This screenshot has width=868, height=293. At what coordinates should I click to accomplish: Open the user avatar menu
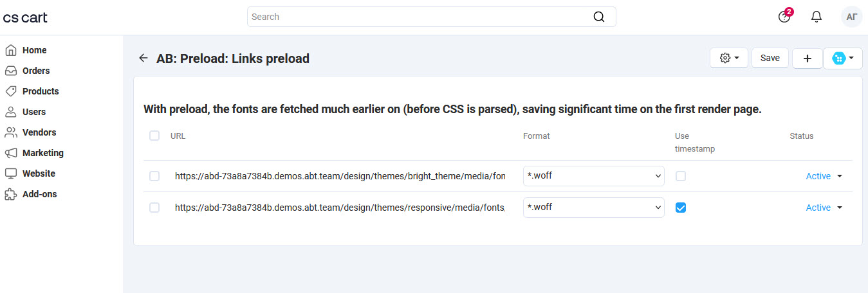click(x=851, y=17)
